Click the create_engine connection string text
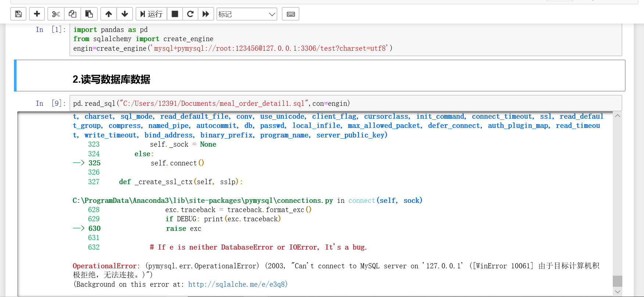 pos(269,49)
